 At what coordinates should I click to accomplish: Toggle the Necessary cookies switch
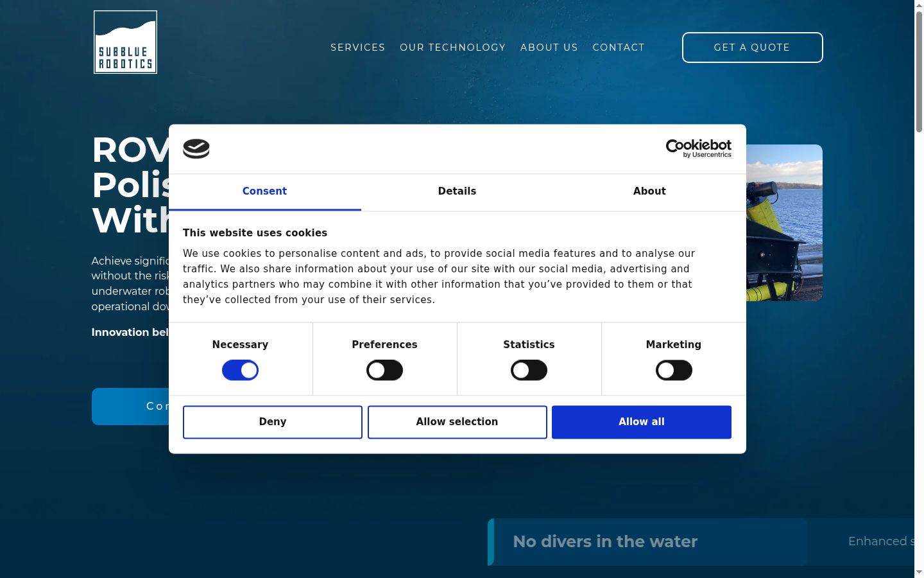(x=240, y=370)
